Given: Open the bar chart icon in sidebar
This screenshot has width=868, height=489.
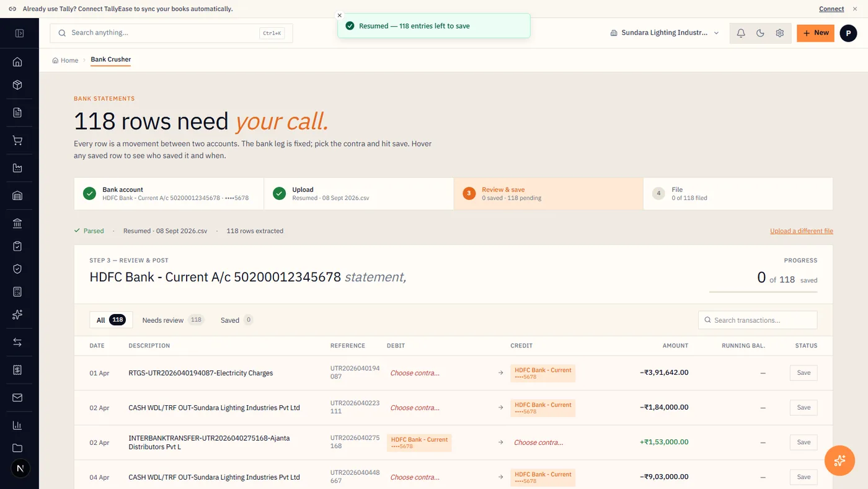Looking at the screenshot, I should pyautogui.click(x=17, y=425).
